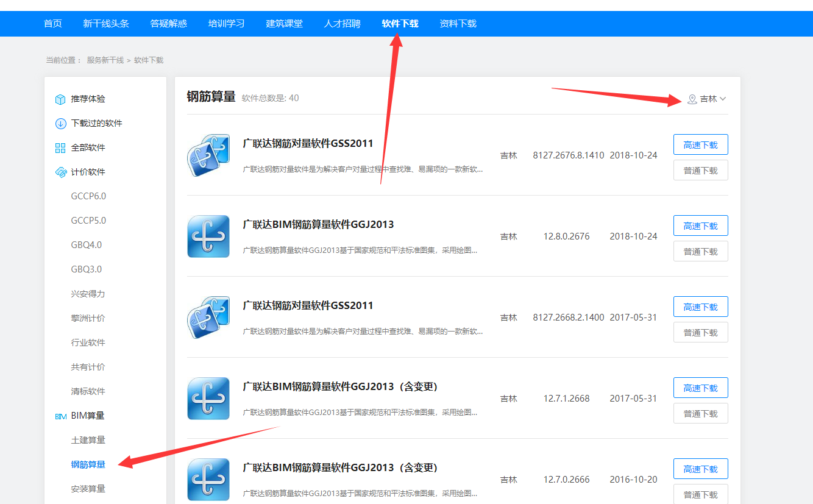Select 安装算量 in the sidebar
The image size is (813, 504).
tap(88, 489)
